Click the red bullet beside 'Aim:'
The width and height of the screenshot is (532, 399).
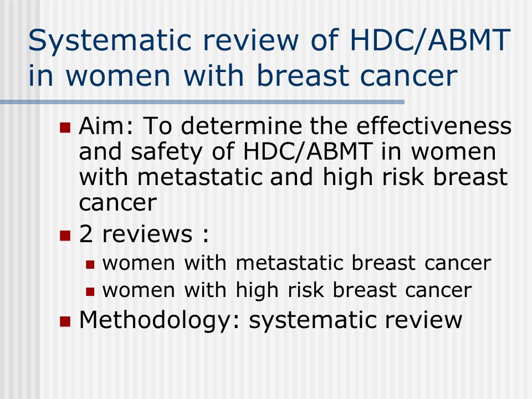pos(65,127)
